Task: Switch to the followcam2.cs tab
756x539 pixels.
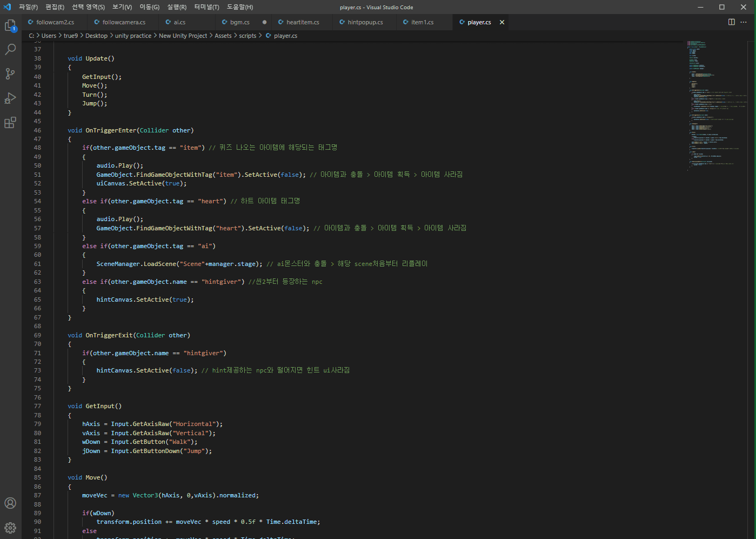Action: 55,22
